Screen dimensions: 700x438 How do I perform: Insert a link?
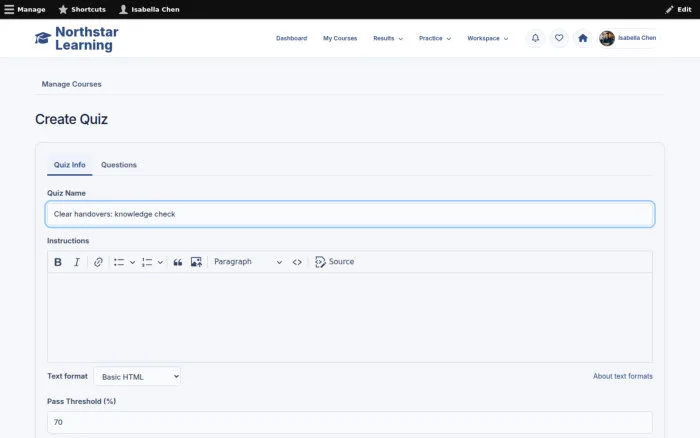click(98, 262)
